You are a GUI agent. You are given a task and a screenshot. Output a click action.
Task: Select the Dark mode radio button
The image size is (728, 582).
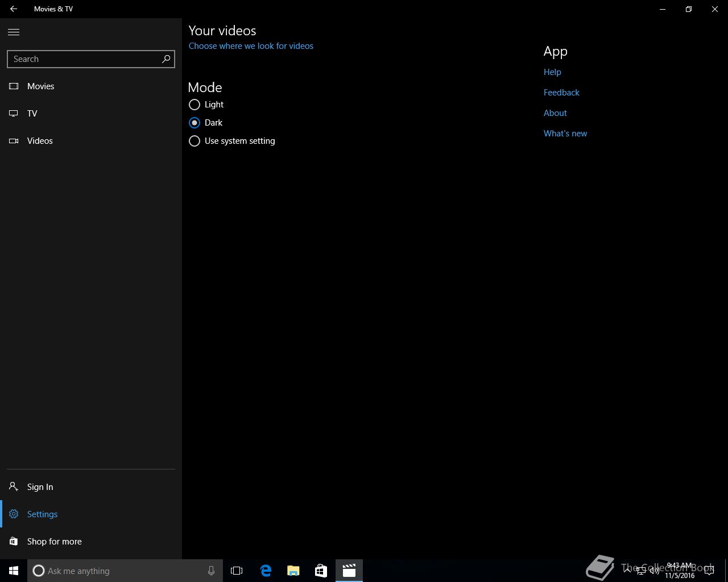[195, 123]
